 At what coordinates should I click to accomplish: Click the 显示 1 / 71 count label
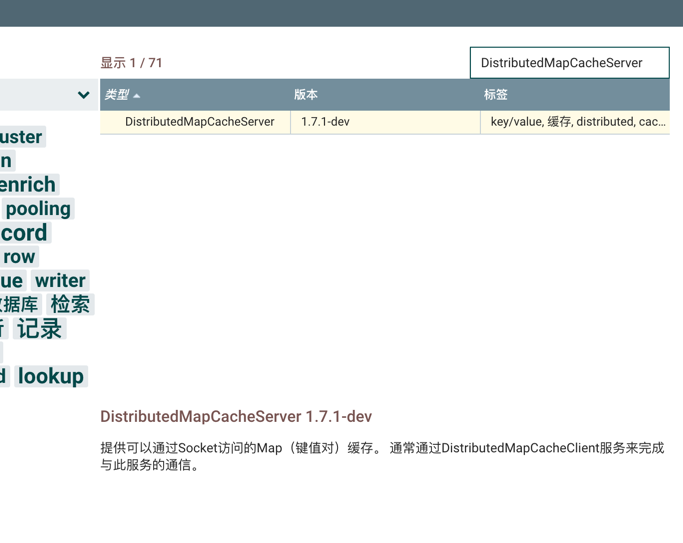[131, 63]
